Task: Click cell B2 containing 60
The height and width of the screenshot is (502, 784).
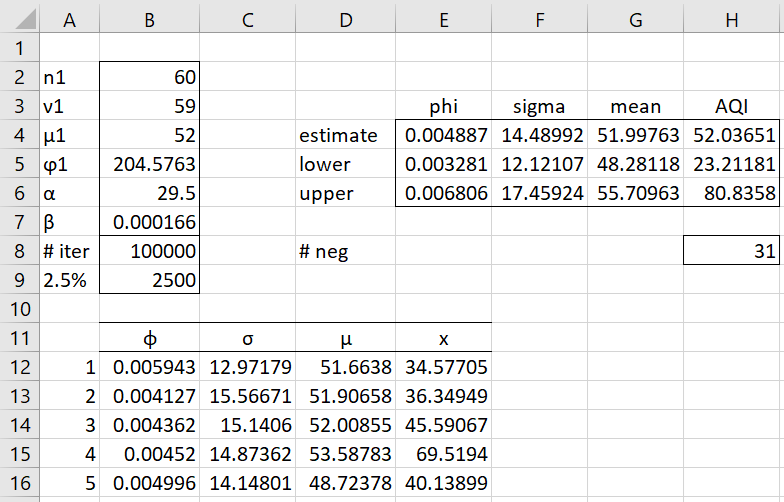Action: (x=150, y=76)
